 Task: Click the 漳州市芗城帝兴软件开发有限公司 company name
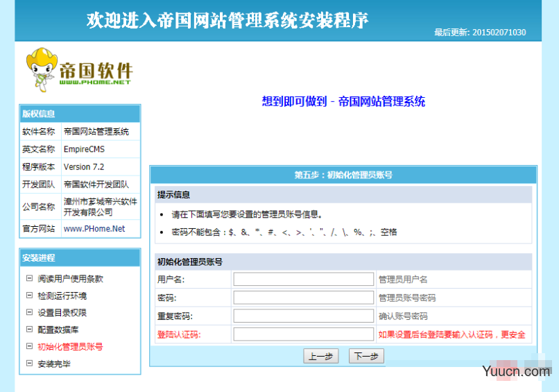click(x=101, y=207)
